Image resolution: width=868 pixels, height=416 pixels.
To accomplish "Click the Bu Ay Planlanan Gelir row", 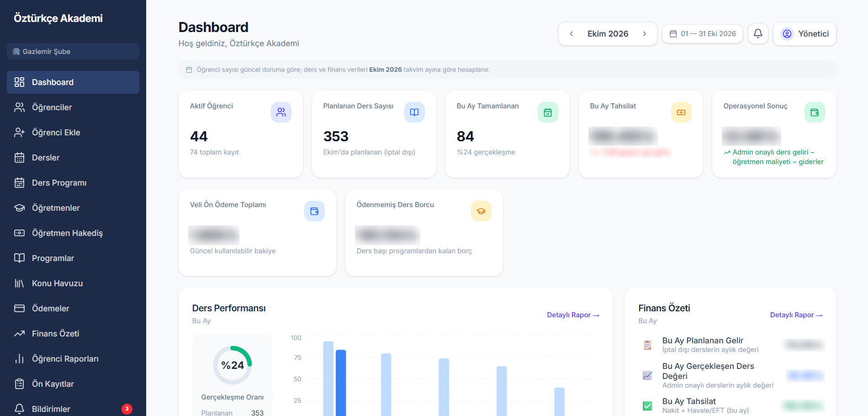I will pos(731,345).
